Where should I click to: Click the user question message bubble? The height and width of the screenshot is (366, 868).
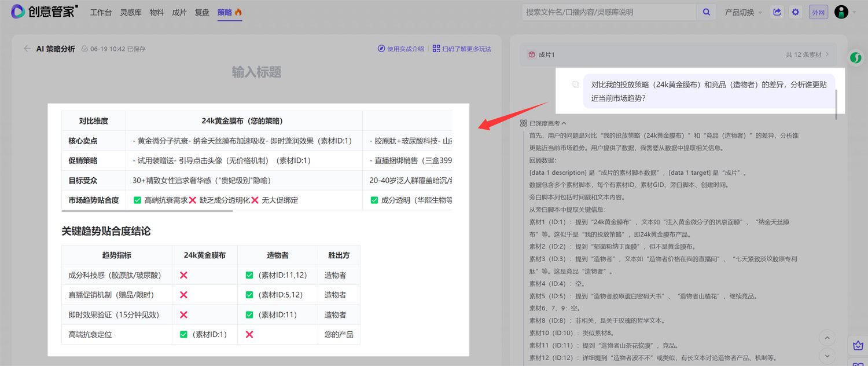click(x=709, y=91)
